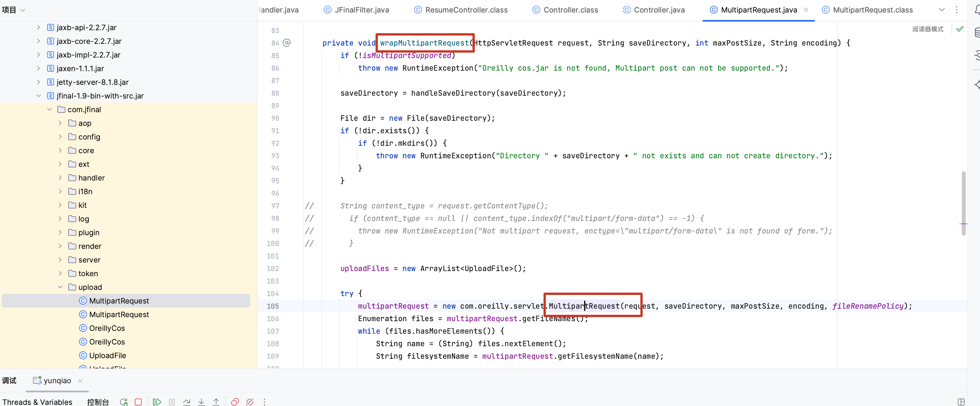Expand the handler package folder

click(60, 178)
